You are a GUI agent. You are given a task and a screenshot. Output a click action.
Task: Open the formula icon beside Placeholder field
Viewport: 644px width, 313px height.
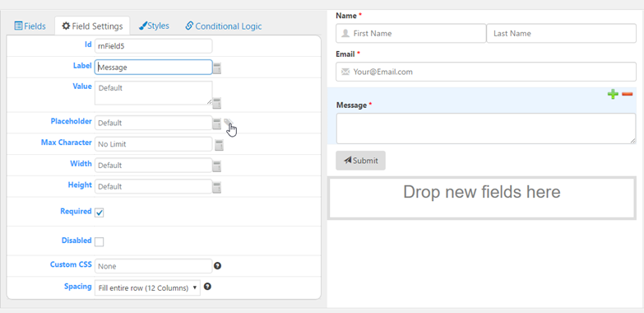(217, 124)
